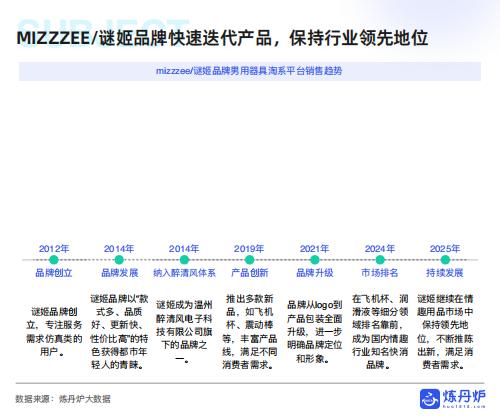Click the paragraph starting 在飞机杯、润滑液
The height and width of the screenshot is (416, 500).
coord(380,332)
